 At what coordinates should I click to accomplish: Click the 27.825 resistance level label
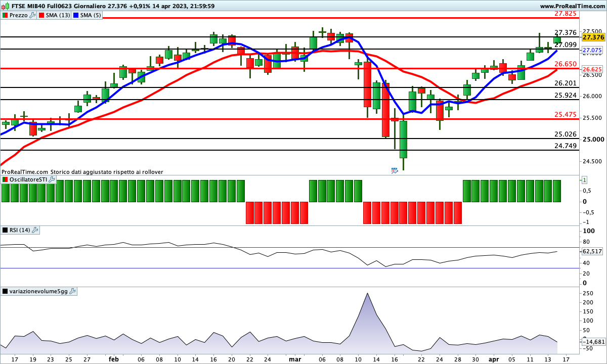tap(566, 14)
